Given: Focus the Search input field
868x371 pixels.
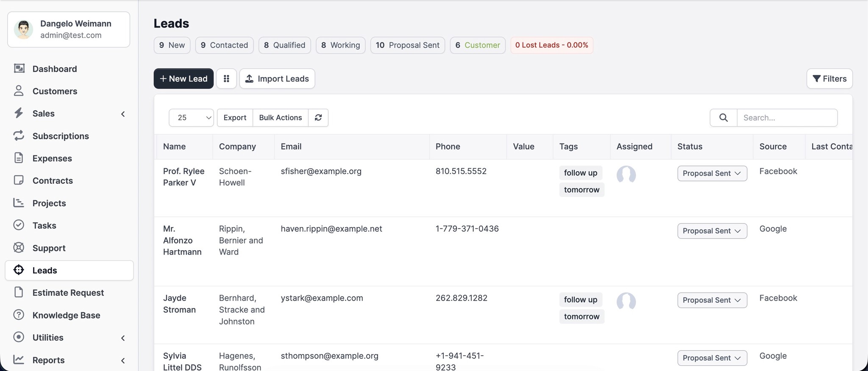Looking at the screenshot, I should 787,118.
